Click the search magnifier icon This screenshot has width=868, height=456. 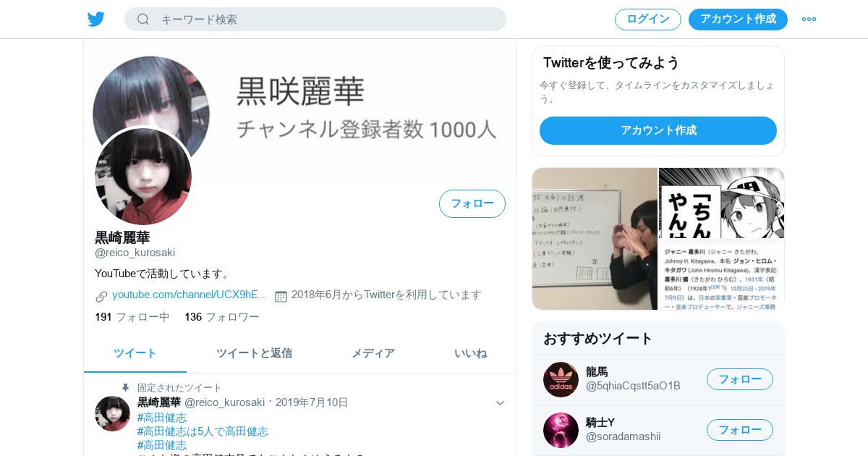click(x=143, y=19)
